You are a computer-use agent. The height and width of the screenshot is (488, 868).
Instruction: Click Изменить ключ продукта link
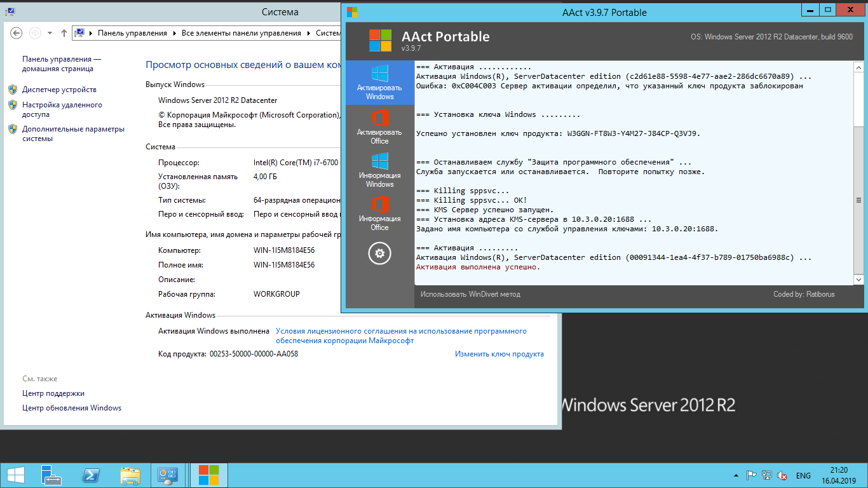click(x=499, y=354)
